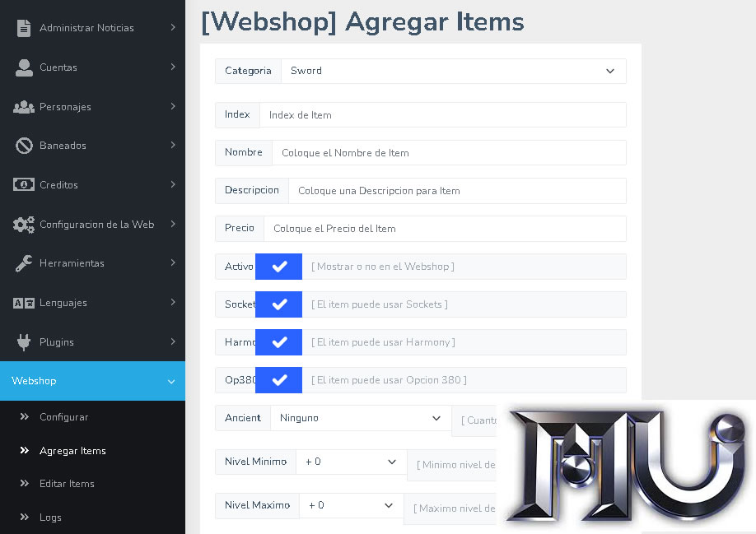Click the Precio del Item field
756x534 pixels.
coord(445,229)
